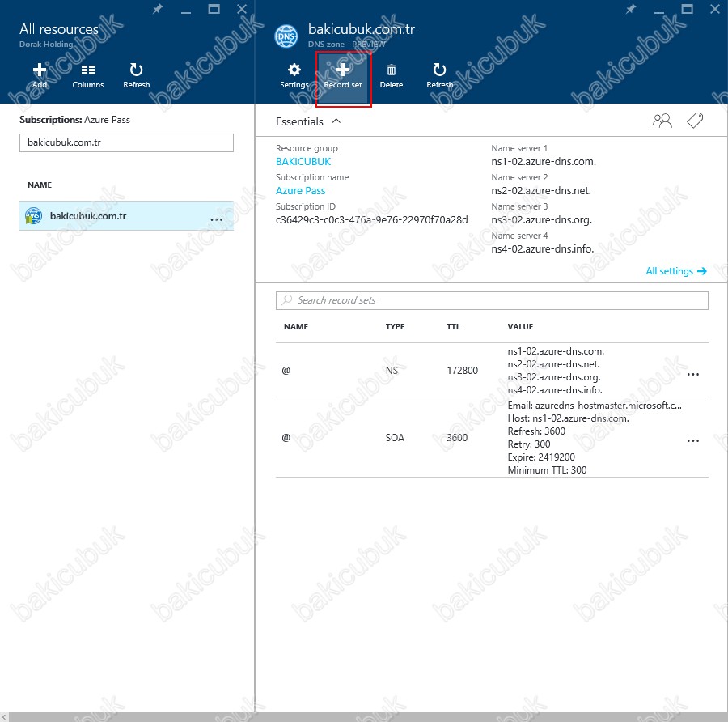Open the BAKICUBUK resource group link
Viewport: 728px width, 722px height.
(303, 162)
